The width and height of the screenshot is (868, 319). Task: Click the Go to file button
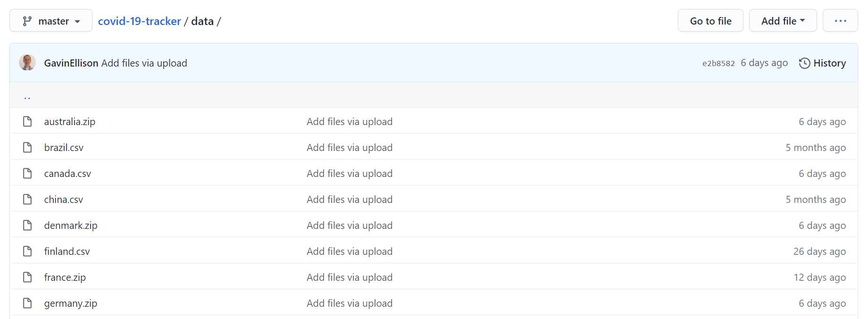pyautogui.click(x=710, y=20)
